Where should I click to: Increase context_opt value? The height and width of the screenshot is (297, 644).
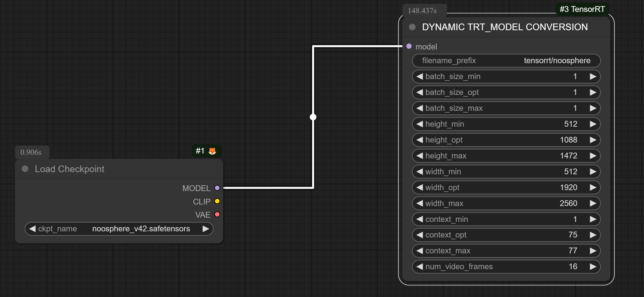[593, 235]
